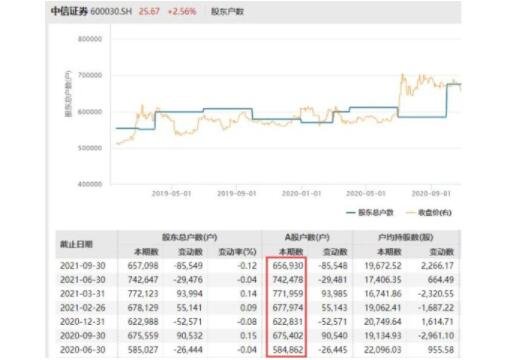Viewport: 507px width, 360px height.
Task: Click total holders value 657,098
Action: tap(143, 266)
